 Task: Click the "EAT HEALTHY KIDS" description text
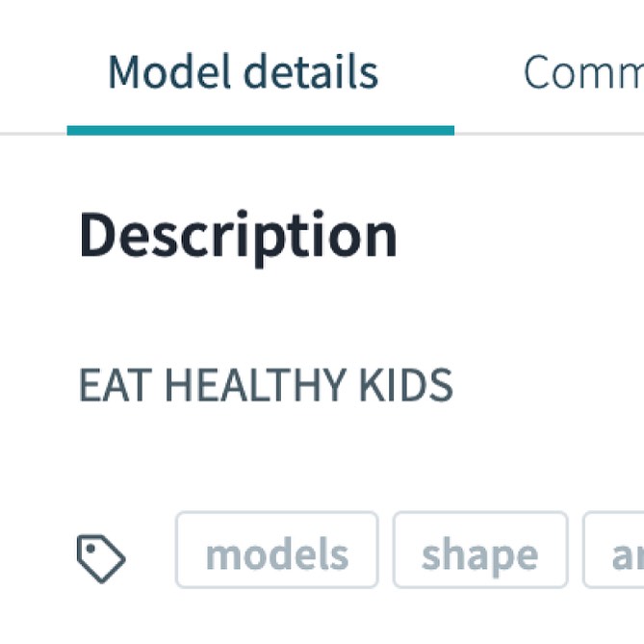pos(265,386)
